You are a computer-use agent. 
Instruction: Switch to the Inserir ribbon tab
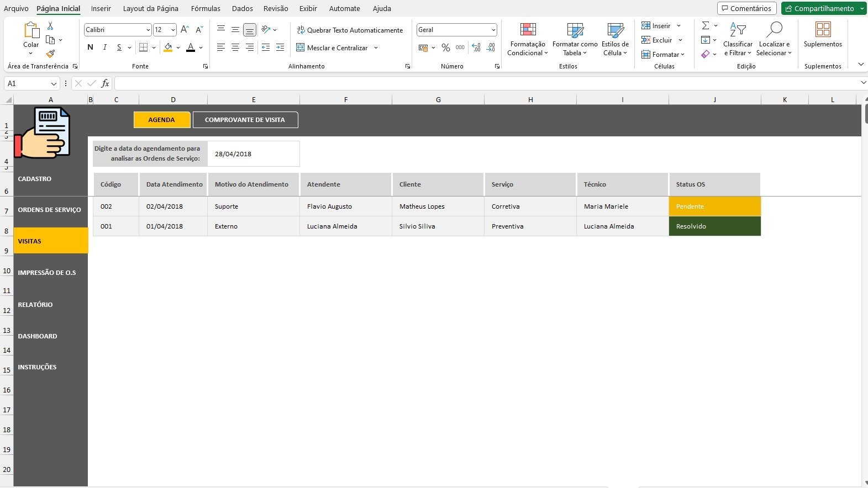pyautogui.click(x=101, y=8)
